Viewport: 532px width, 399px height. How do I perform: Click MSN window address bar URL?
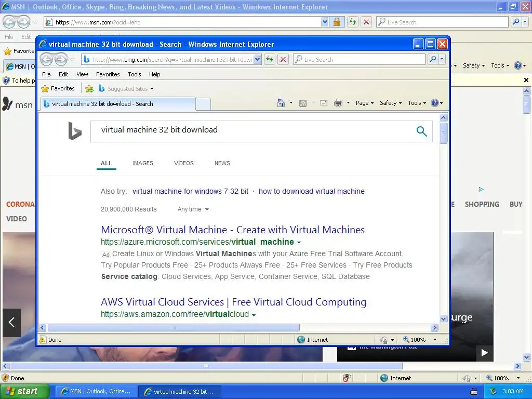tap(183, 22)
